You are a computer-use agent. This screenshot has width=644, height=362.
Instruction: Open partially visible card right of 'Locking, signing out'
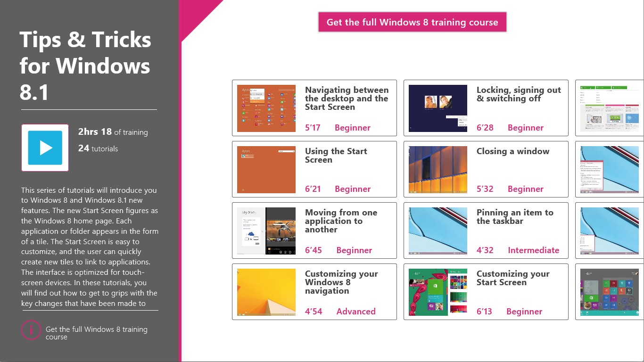pos(610,108)
